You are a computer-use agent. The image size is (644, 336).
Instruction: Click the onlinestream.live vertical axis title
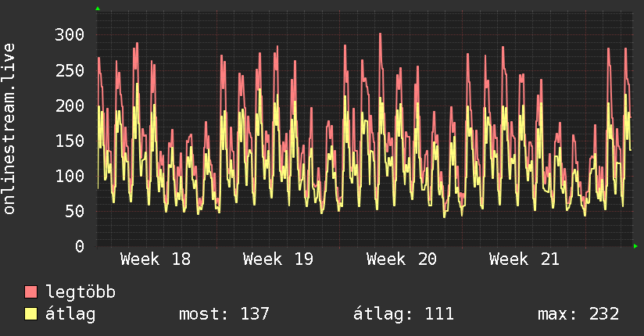click(x=9, y=129)
